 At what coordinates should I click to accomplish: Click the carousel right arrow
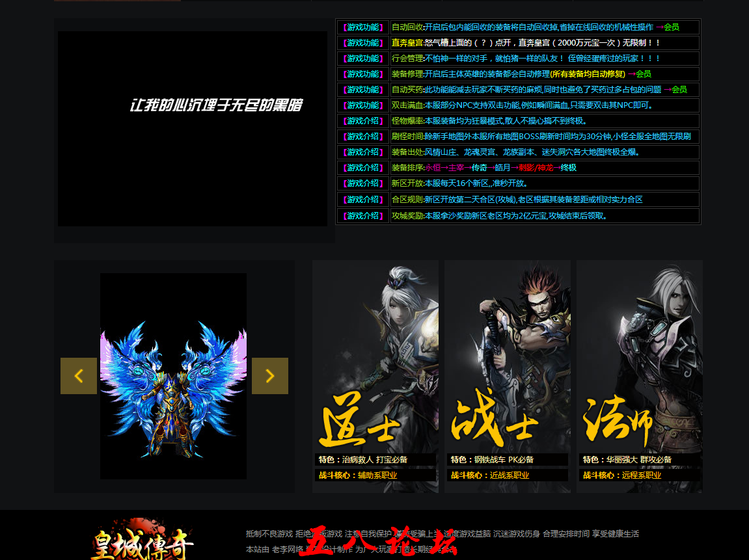(x=269, y=375)
